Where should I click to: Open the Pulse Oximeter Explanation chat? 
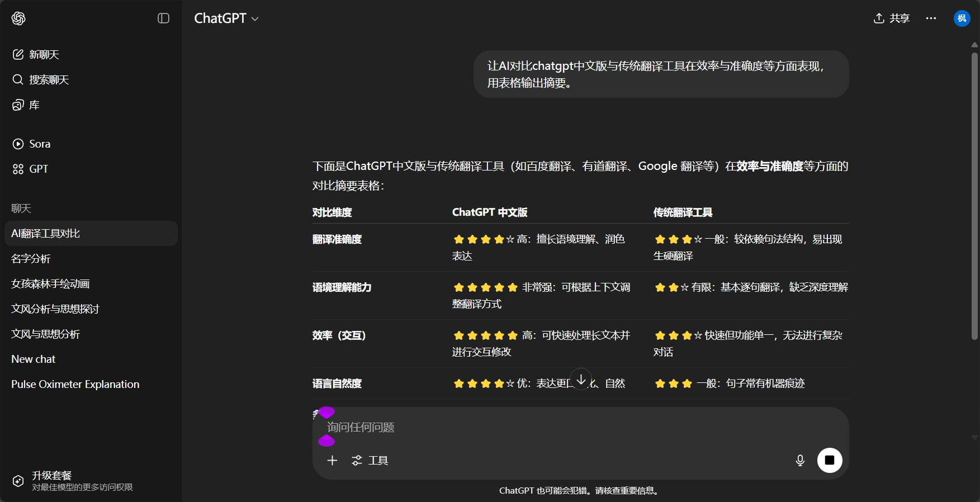pyautogui.click(x=91, y=384)
